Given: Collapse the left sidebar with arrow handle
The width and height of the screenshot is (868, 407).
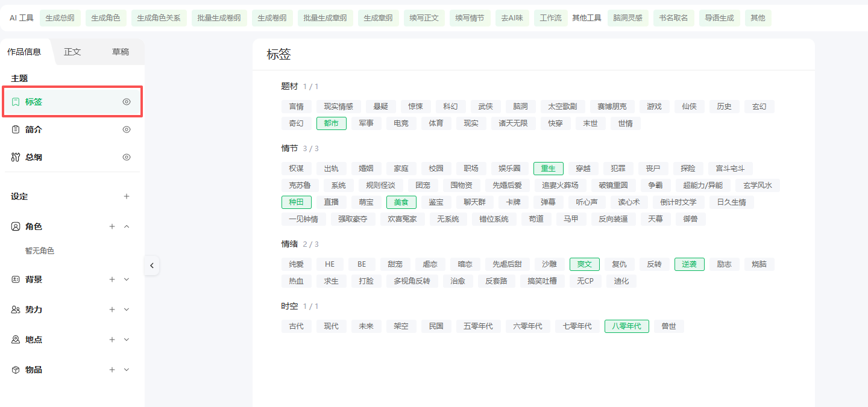Looking at the screenshot, I should 152,266.
